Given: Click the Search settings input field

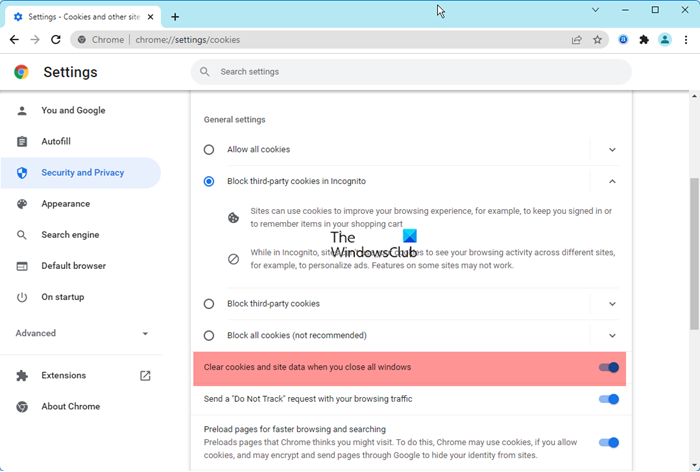Looking at the screenshot, I should click(411, 72).
